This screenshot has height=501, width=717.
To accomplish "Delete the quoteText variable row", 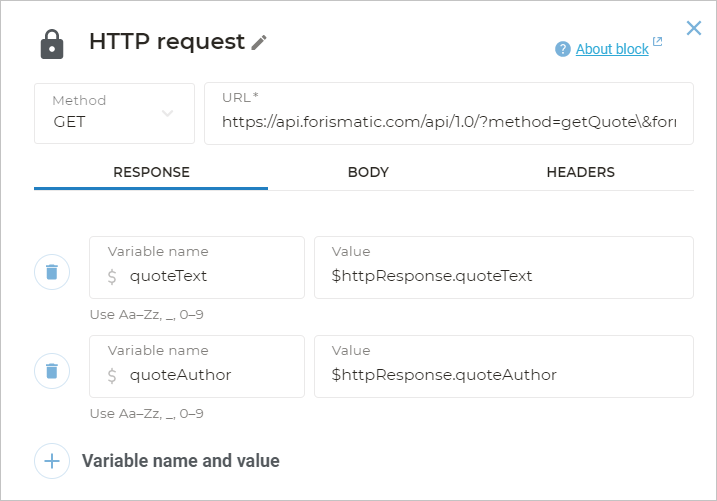I will [52, 272].
